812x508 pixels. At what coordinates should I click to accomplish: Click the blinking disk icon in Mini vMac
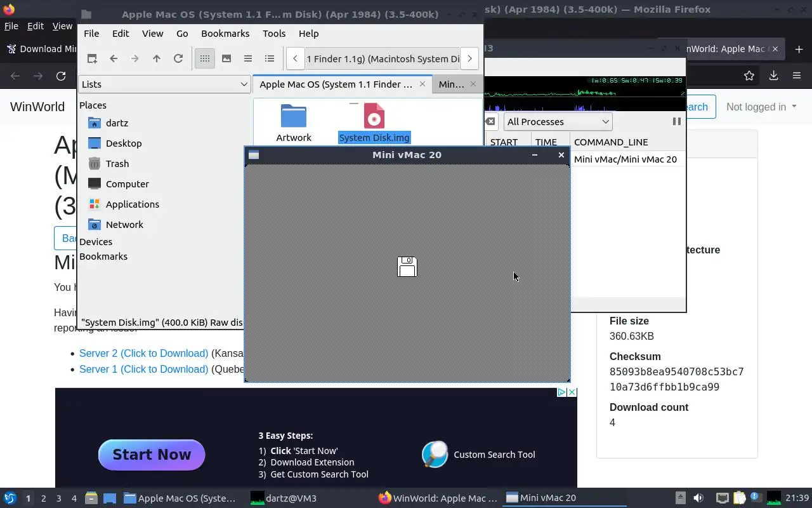[x=407, y=267]
